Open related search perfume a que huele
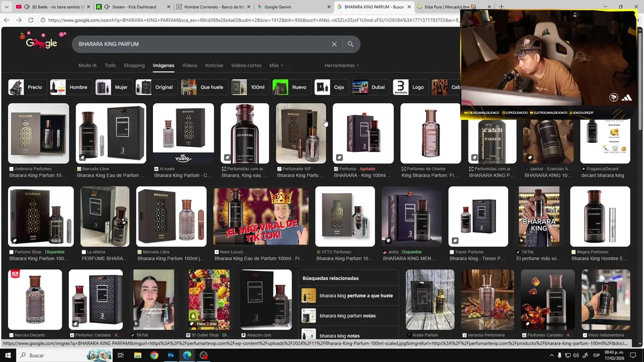 point(349,296)
